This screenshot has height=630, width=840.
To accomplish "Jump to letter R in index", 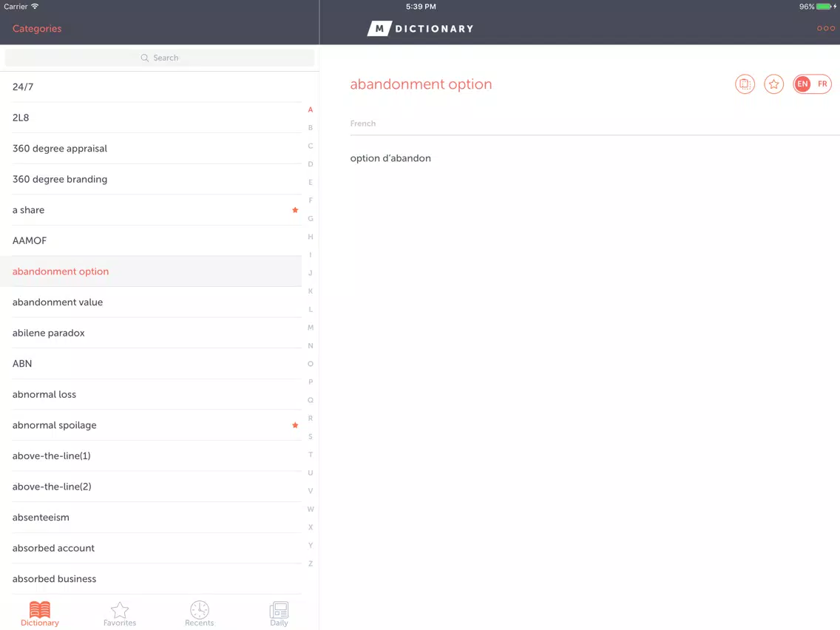I will point(310,419).
